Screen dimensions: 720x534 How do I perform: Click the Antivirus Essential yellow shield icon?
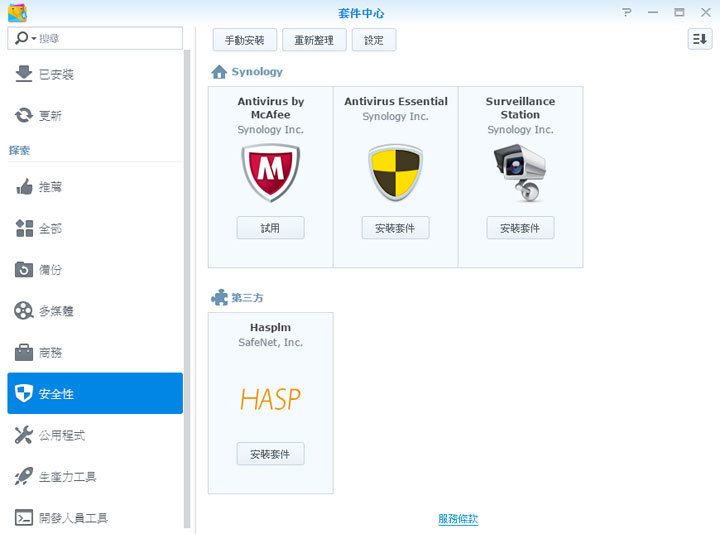coord(395,173)
